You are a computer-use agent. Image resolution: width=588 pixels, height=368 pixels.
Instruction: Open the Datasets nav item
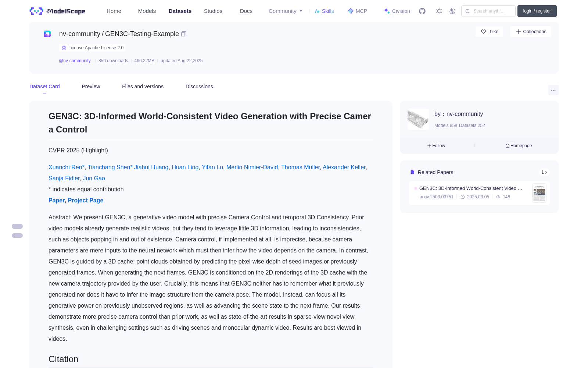[x=180, y=11]
